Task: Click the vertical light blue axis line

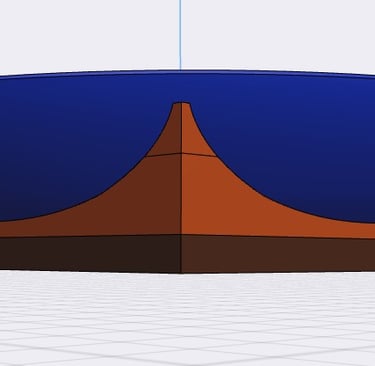Action: (180, 35)
